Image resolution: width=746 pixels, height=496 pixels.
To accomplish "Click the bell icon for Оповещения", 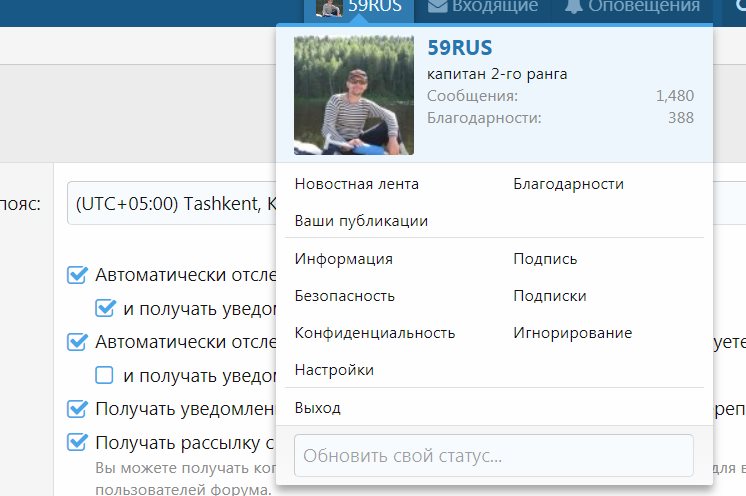I will tap(572, 7).
